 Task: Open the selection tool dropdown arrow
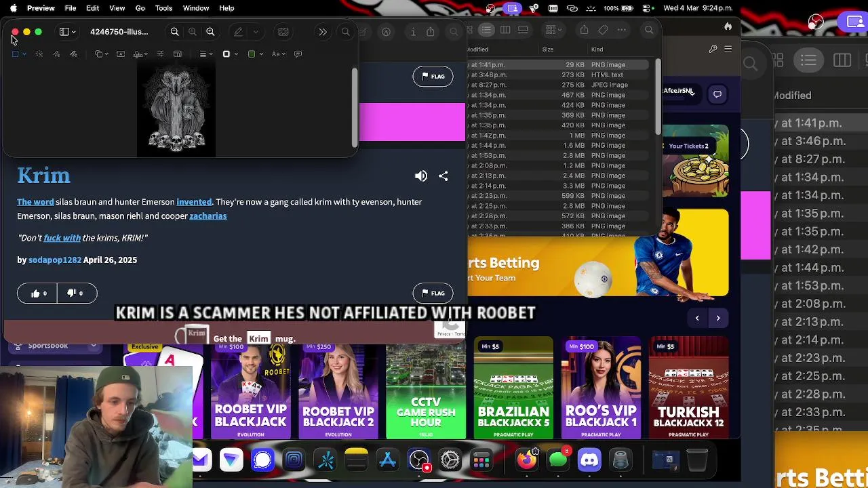(x=24, y=54)
